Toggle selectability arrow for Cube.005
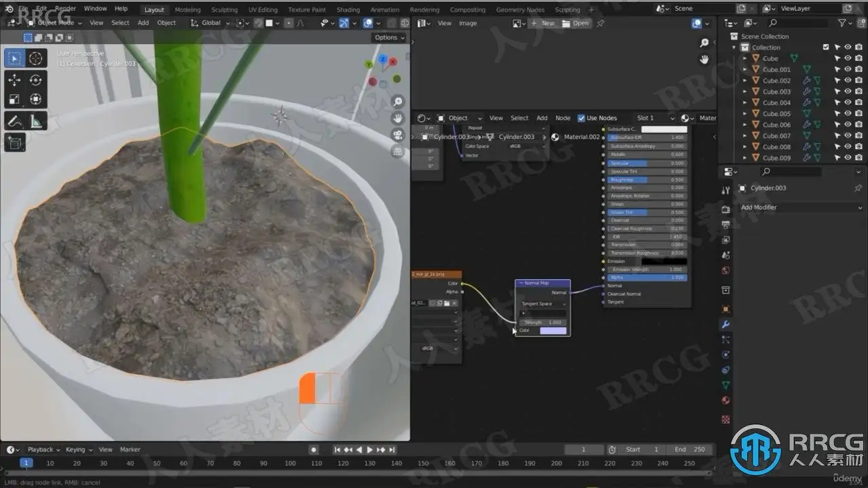This screenshot has width=868, height=488. (837, 113)
